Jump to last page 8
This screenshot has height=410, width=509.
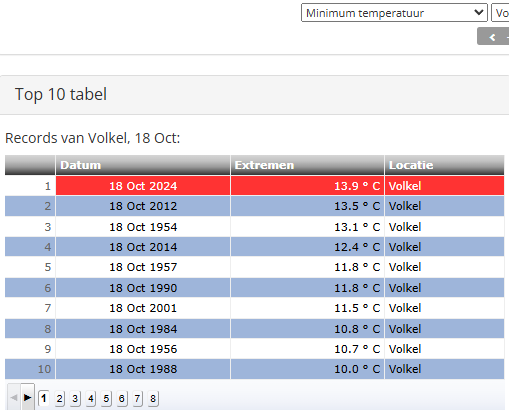tap(153, 398)
